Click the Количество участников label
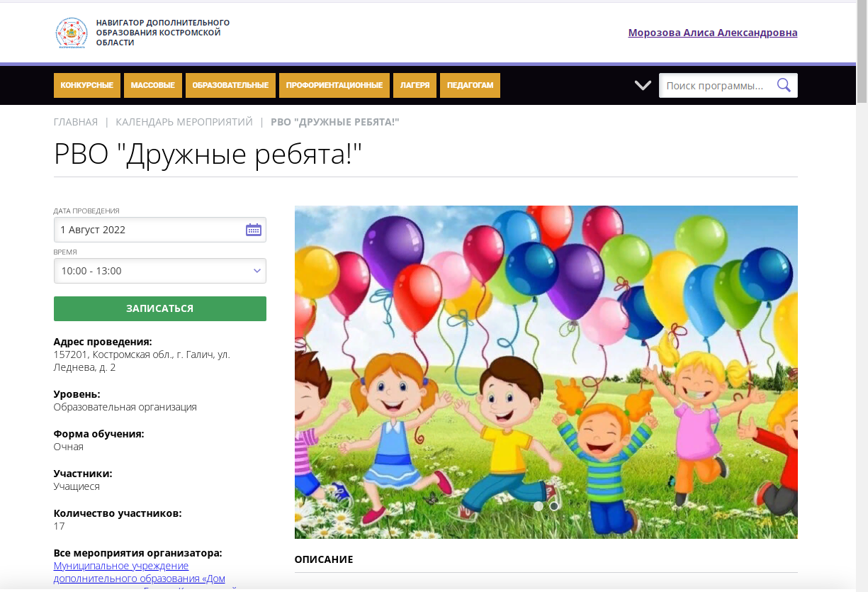The height and width of the screenshot is (592, 868). click(118, 513)
